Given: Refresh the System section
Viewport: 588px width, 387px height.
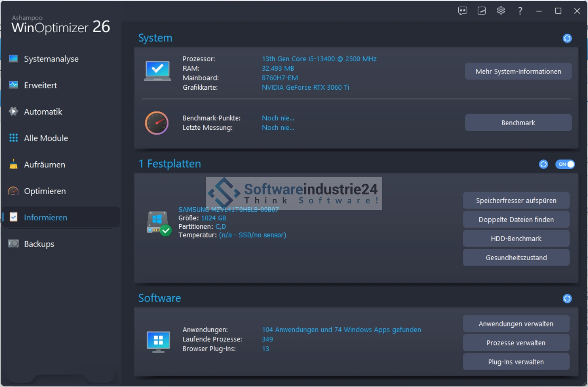Looking at the screenshot, I should coord(567,38).
